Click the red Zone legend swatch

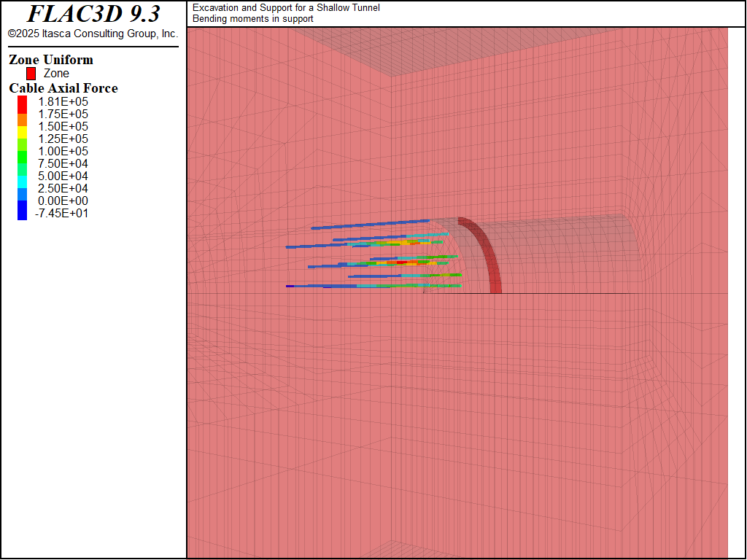click(31, 74)
